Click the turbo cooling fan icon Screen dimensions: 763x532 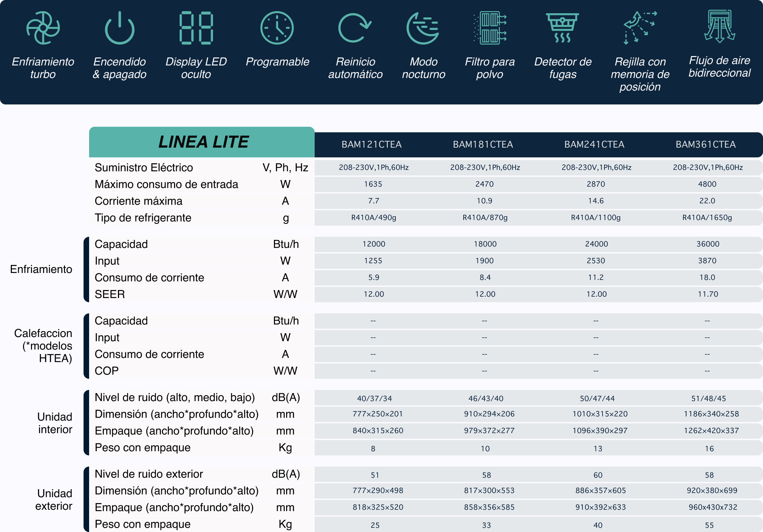tap(43, 28)
